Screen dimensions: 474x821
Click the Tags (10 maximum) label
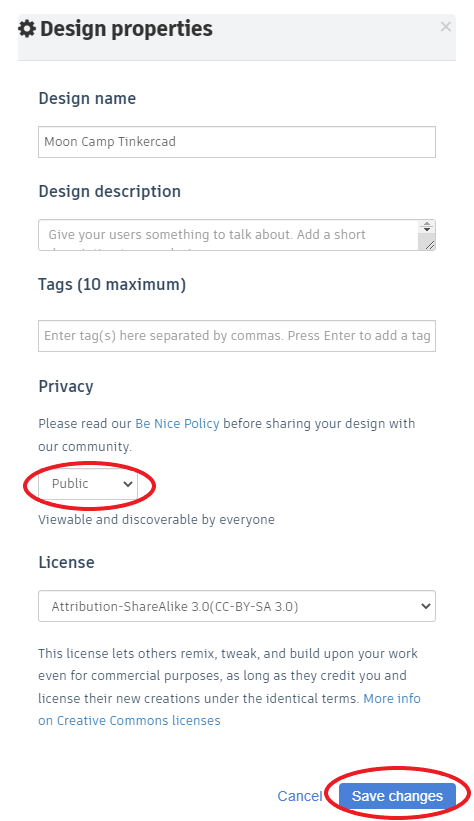coord(112,284)
